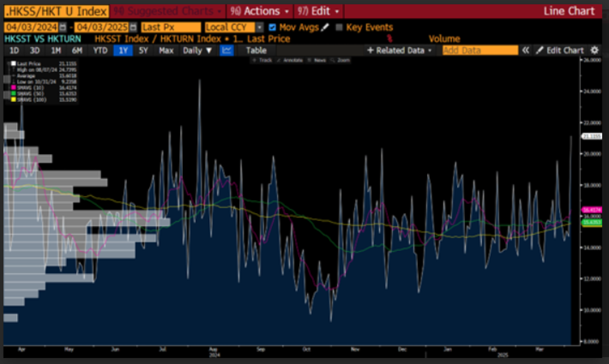Click the magenta SMAVG (10) color swatch
This screenshot has height=364, width=609.
click(14, 88)
